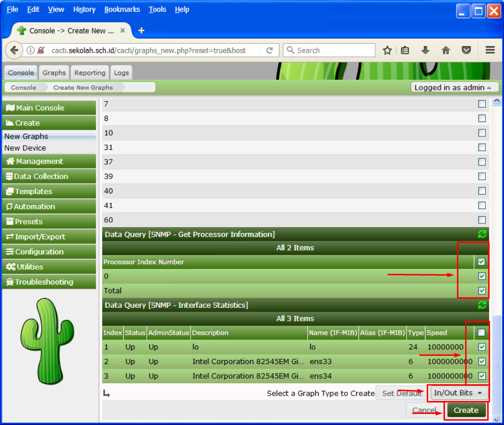The height and width of the screenshot is (425, 504).
Task: Open the Firefox hamburger menu
Action: click(490, 50)
